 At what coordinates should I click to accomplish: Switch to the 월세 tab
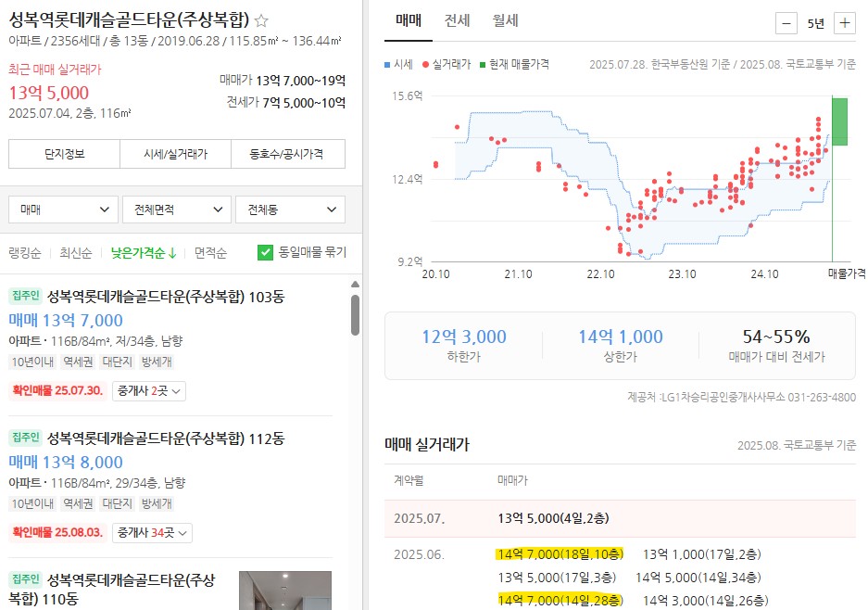[x=506, y=21]
